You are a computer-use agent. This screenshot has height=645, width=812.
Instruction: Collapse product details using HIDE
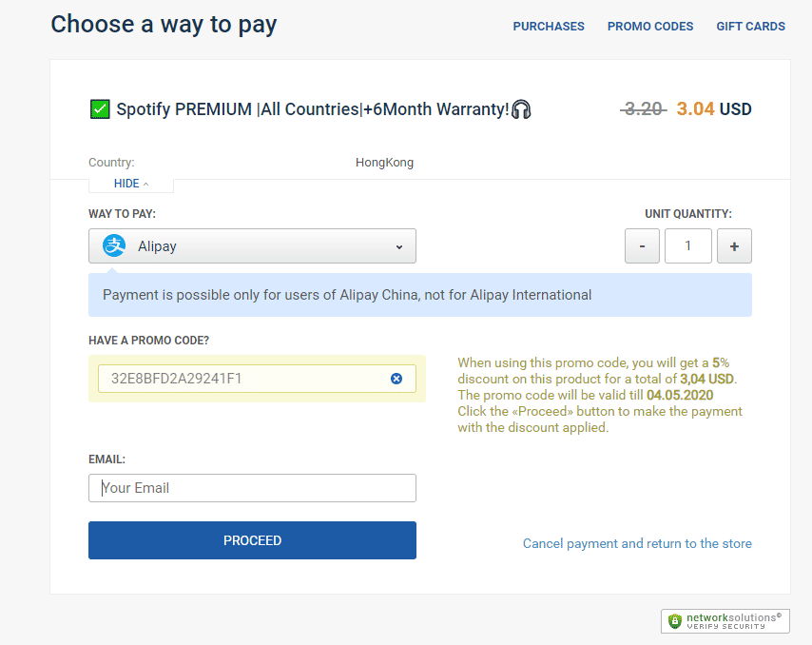[130, 184]
